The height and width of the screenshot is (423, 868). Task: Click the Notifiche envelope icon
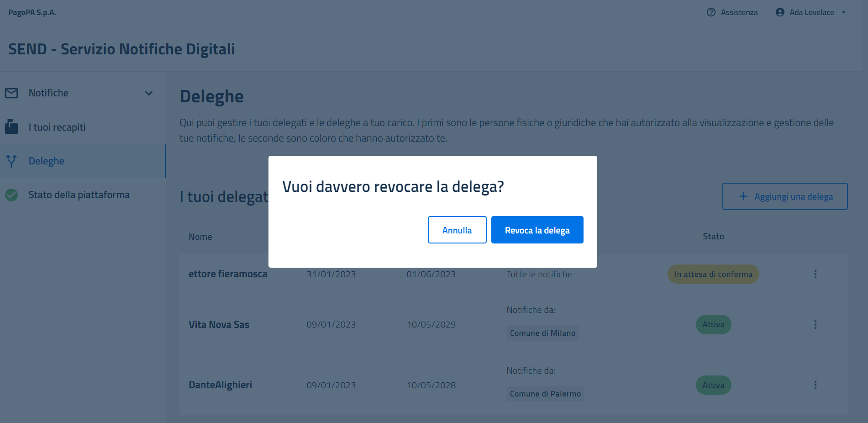(11, 93)
